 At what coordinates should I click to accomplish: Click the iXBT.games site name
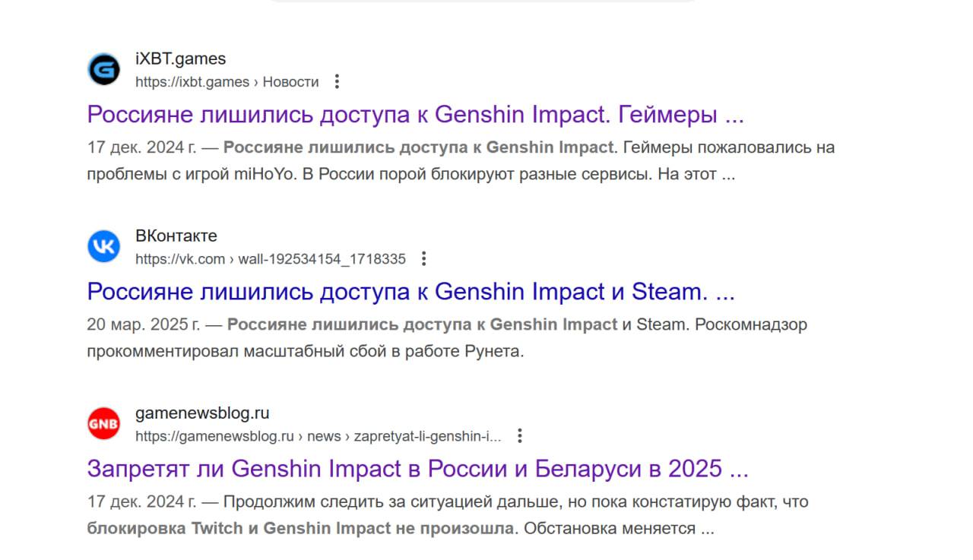tap(180, 59)
